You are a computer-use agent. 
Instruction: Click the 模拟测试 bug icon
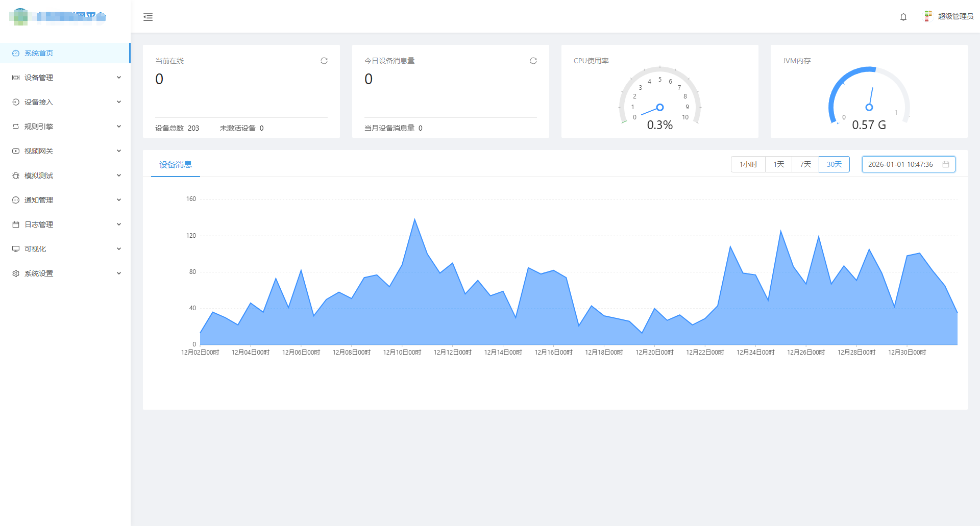[16, 176]
